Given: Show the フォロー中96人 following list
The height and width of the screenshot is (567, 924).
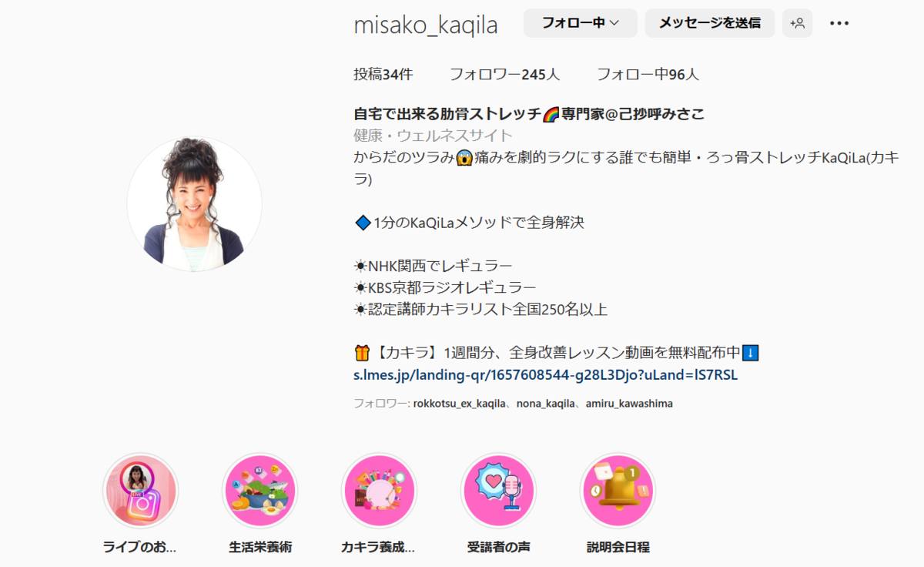Looking at the screenshot, I should (x=648, y=75).
